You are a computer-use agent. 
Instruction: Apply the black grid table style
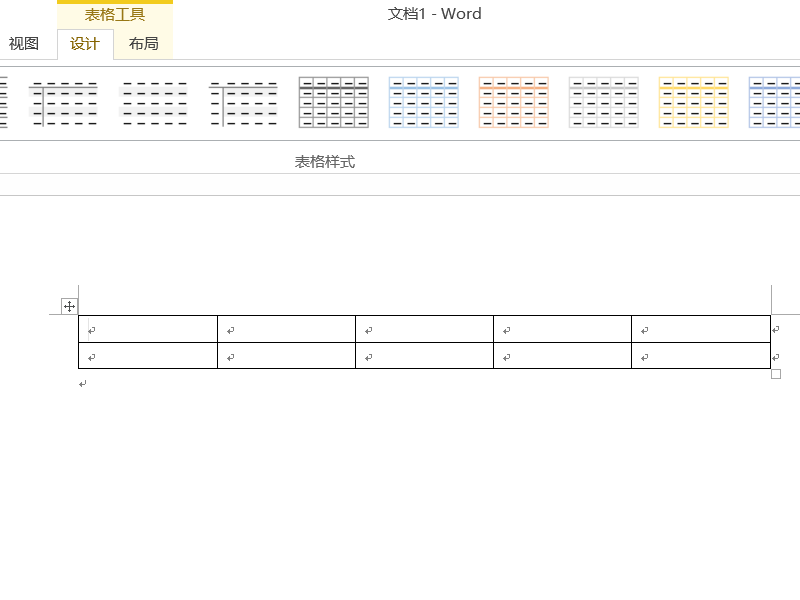[x=334, y=102]
